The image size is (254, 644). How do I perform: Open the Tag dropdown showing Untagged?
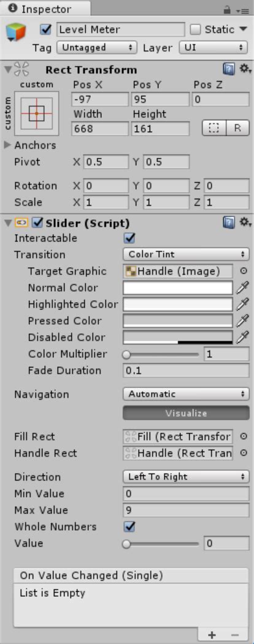point(96,48)
